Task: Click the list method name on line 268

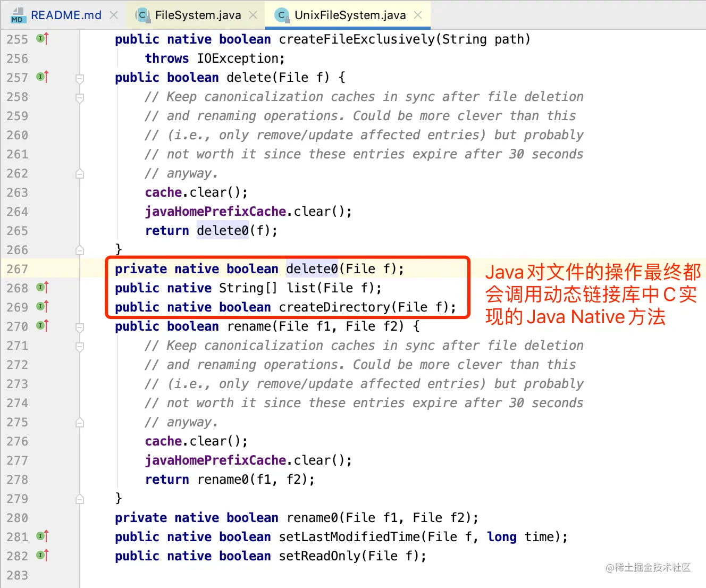Action: click(301, 288)
